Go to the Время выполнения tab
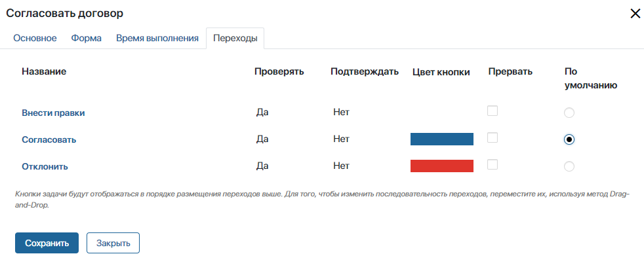 (157, 38)
